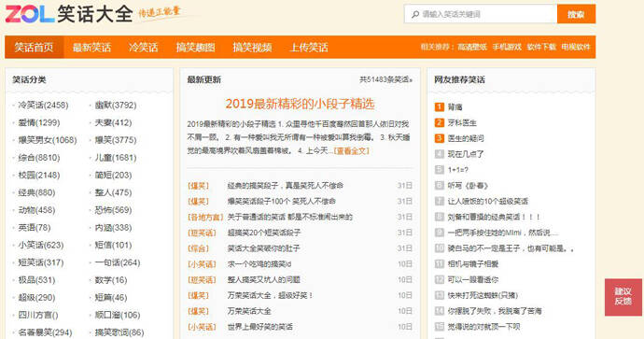The image size is (644, 339).
Task: Click the search magnifier icon
Action: [415, 14]
